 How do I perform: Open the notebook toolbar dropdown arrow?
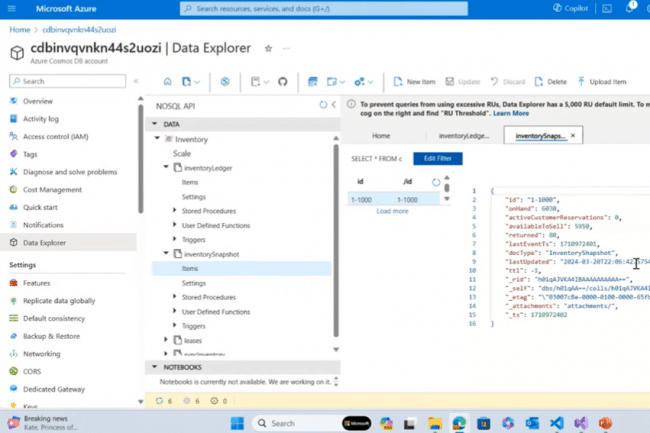tap(266, 82)
